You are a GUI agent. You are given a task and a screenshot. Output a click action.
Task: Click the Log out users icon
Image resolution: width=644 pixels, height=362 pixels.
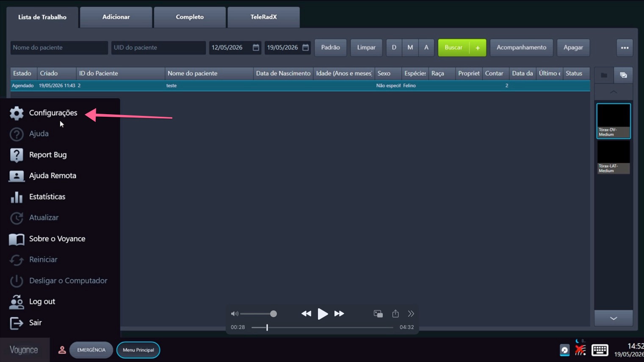tap(17, 302)
